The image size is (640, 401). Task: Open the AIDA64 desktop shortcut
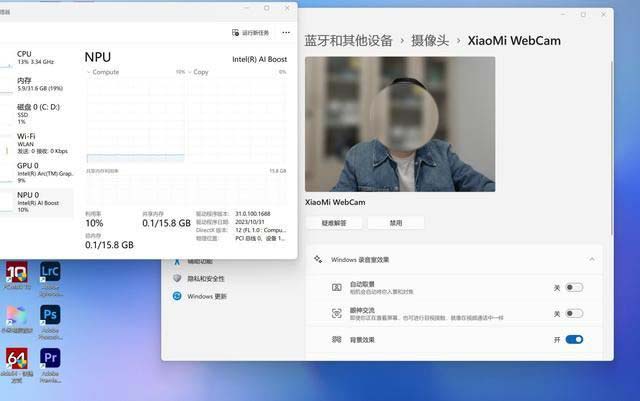pyautogui.click(x=16, y=358)
